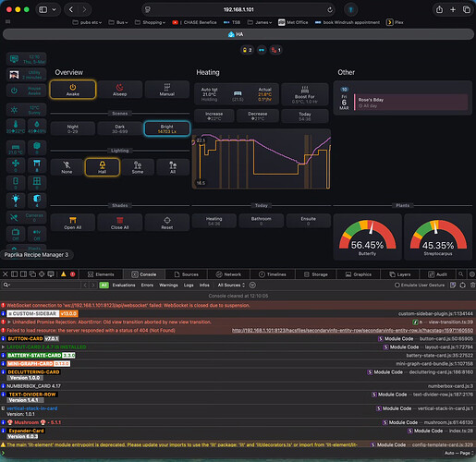Turn on All lighting

click(x=173, y=167)
